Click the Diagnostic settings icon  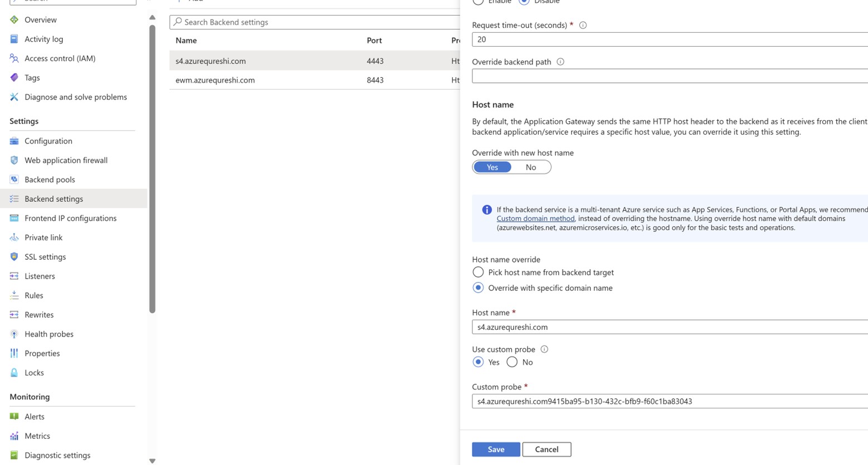(x=14, y=455)
